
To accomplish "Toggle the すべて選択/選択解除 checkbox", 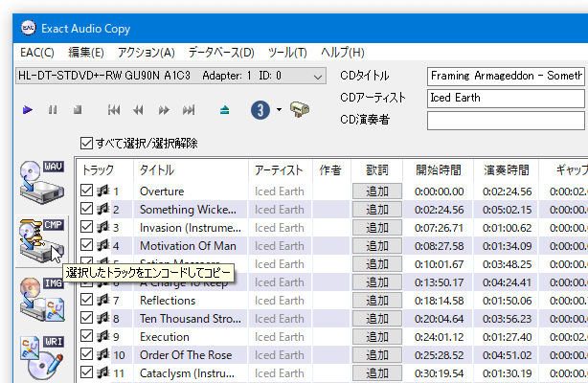I will 86,143.
